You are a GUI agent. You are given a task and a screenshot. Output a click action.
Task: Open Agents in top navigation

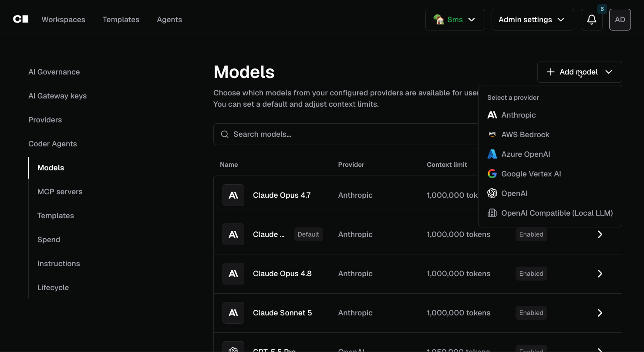pos(169,20)
